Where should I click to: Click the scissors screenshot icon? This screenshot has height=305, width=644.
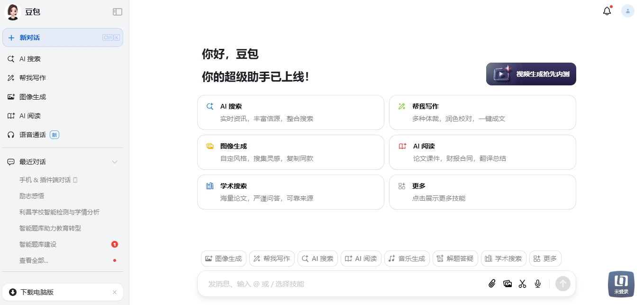tap(523, 284)
